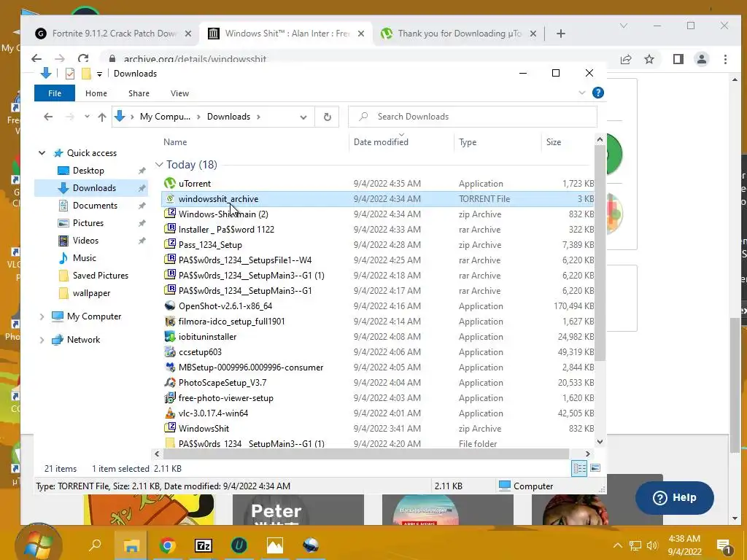Open Chrome from the taskbar

coord(167,545)
